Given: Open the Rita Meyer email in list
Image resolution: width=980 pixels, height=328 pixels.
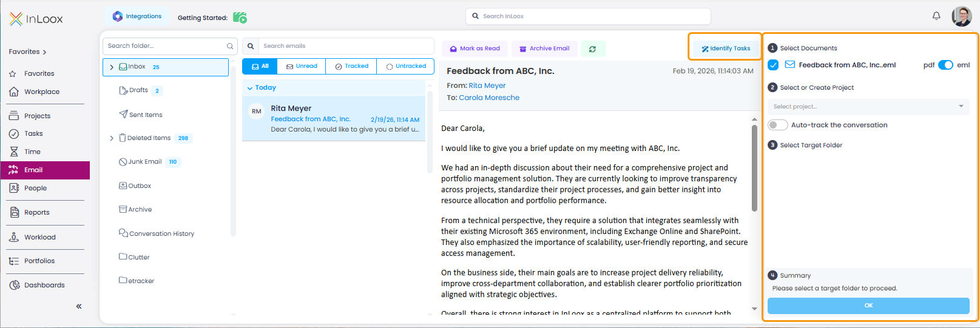Looking at the screenshot, I should point(334,119).
